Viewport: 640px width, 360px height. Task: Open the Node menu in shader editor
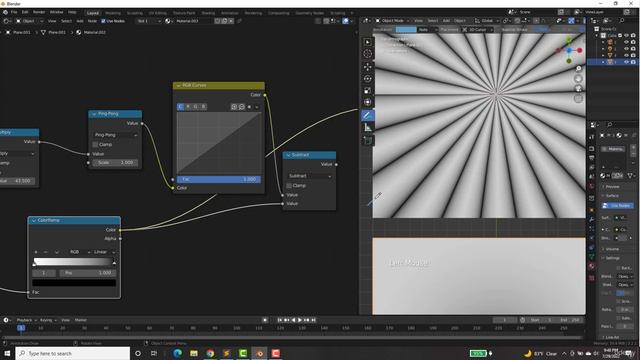point(92,21)
